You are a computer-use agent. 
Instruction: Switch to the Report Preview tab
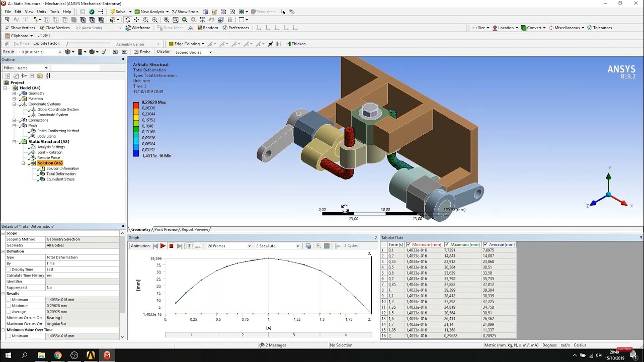(x=195, y=229)
